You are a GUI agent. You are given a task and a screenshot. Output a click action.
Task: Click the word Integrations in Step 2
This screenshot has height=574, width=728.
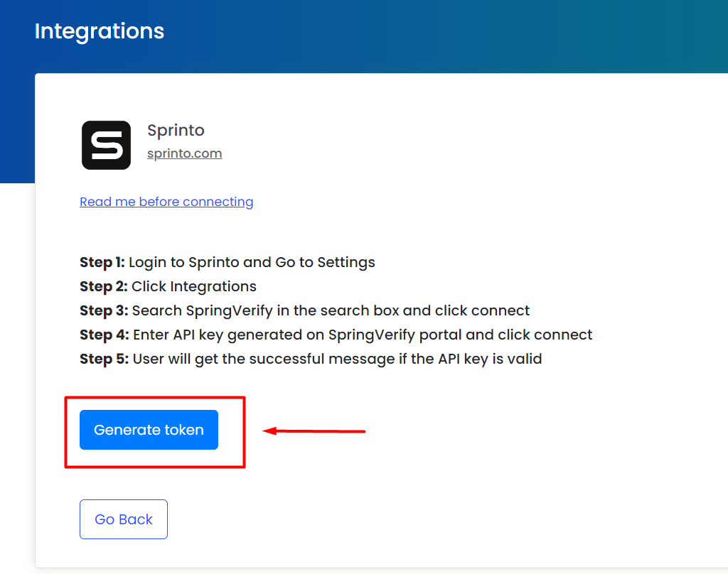(211, 286)
